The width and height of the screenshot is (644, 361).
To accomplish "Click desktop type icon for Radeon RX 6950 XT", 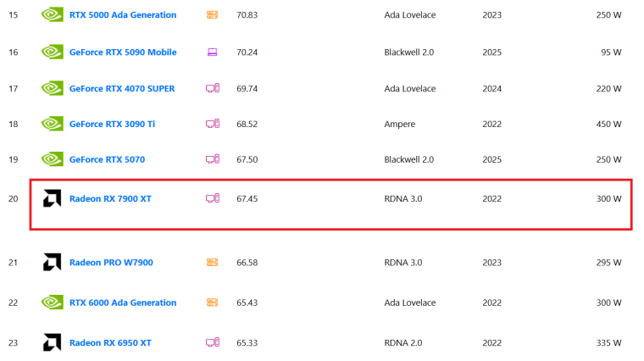I will tap(213, 342).
